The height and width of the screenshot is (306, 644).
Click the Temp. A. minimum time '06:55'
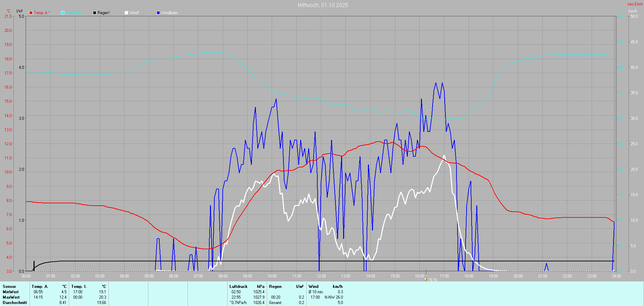(x=38, y=292)
